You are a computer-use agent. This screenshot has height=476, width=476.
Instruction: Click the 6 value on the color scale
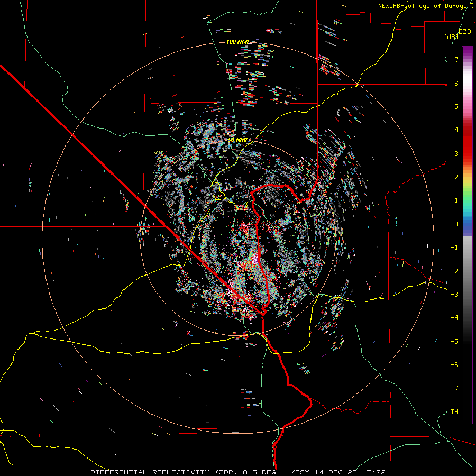(456, 83)
